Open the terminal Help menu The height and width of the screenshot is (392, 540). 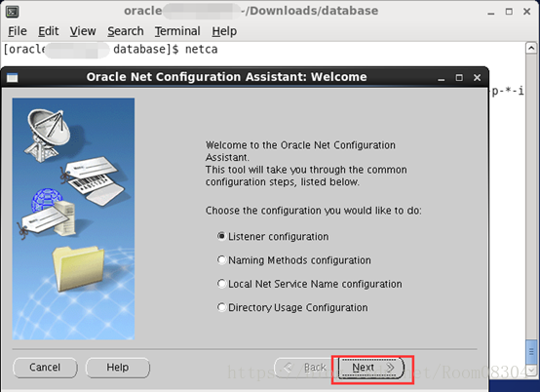click(x=224, y=31)
